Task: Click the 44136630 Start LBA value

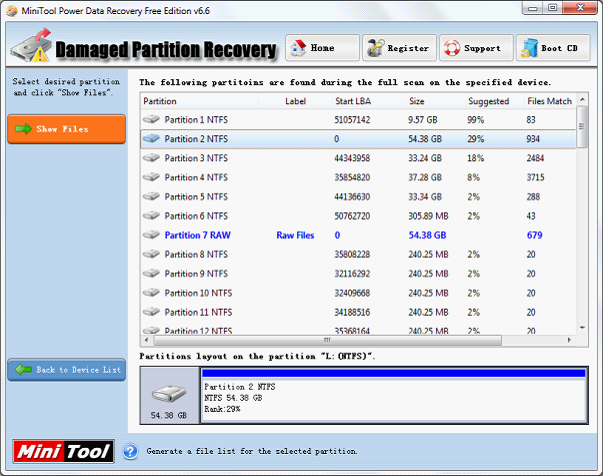Action: [x=352, y=197]
